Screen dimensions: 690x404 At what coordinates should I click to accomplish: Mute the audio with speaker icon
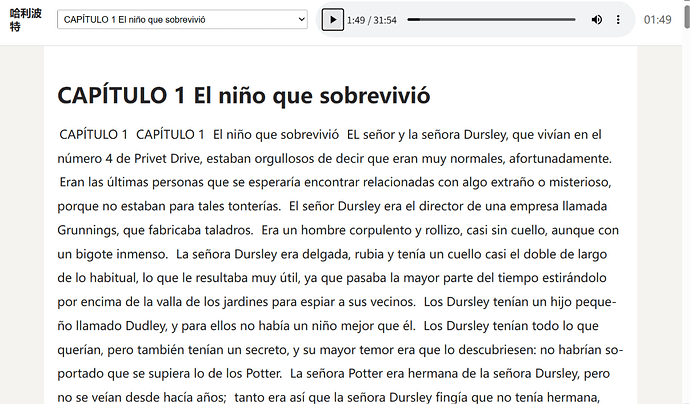click(596, 20)
